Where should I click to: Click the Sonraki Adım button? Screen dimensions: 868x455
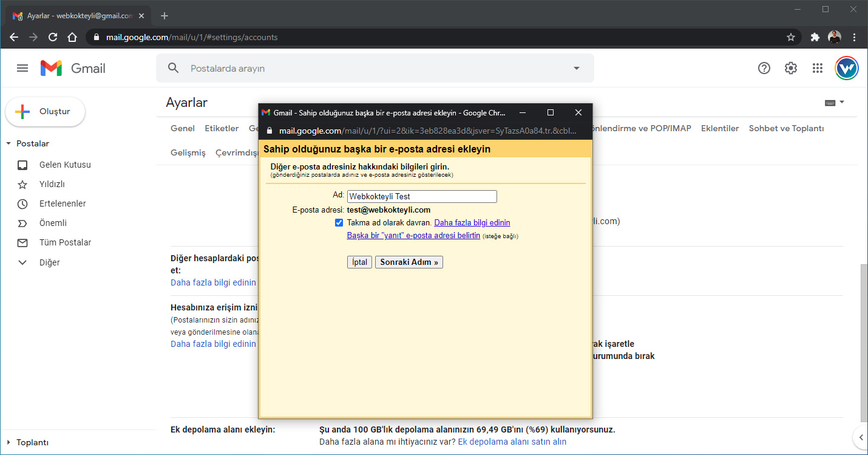(409, 262)
